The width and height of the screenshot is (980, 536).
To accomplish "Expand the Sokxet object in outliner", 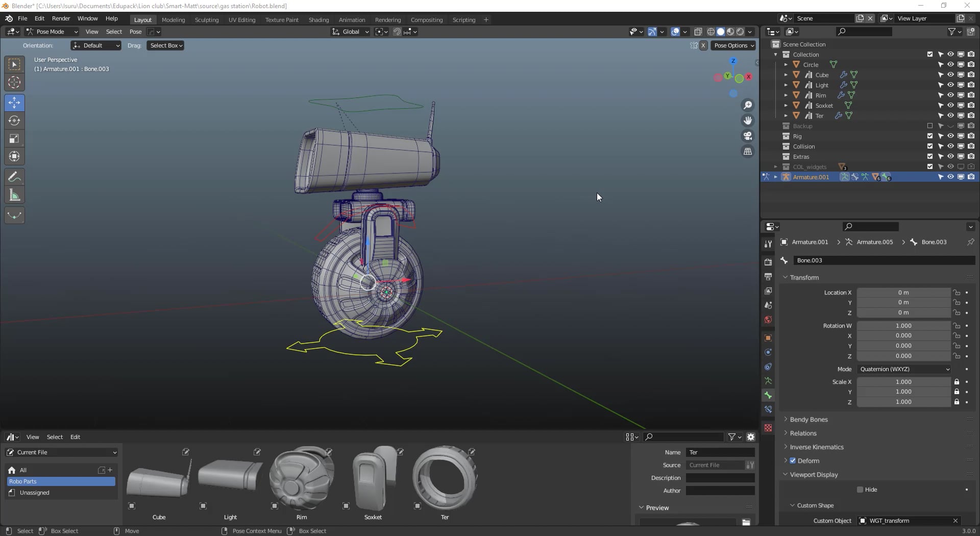I will tap(786, 105).
